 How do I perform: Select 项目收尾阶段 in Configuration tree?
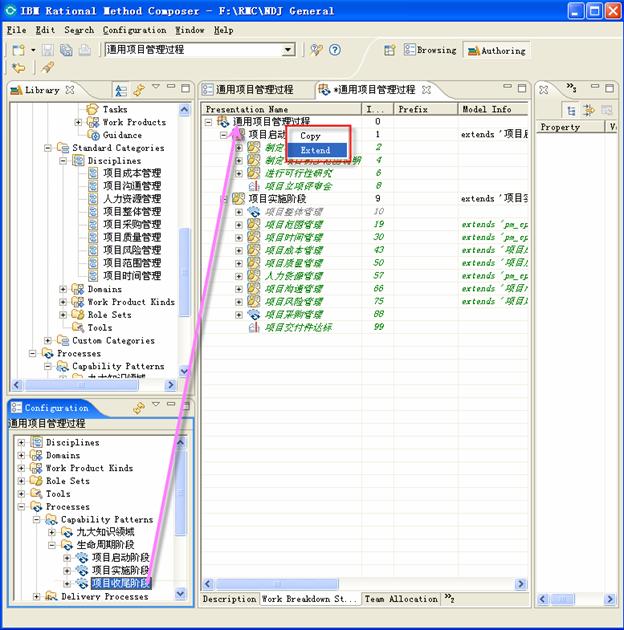click(x=121, y=583)
